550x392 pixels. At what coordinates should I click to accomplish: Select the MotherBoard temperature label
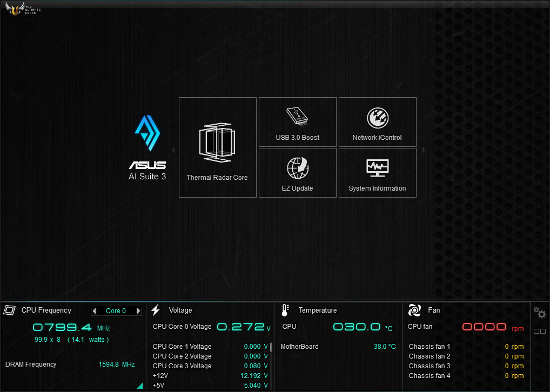(299, 347)
